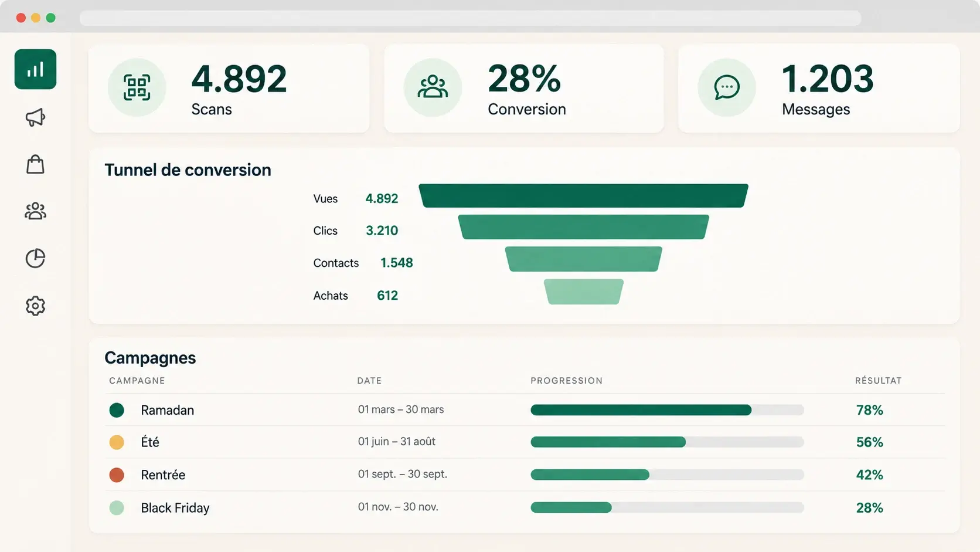Click the Ramadan dark green color dot
Viewport: 980px width, 552px height.
[x=117, y=410]
